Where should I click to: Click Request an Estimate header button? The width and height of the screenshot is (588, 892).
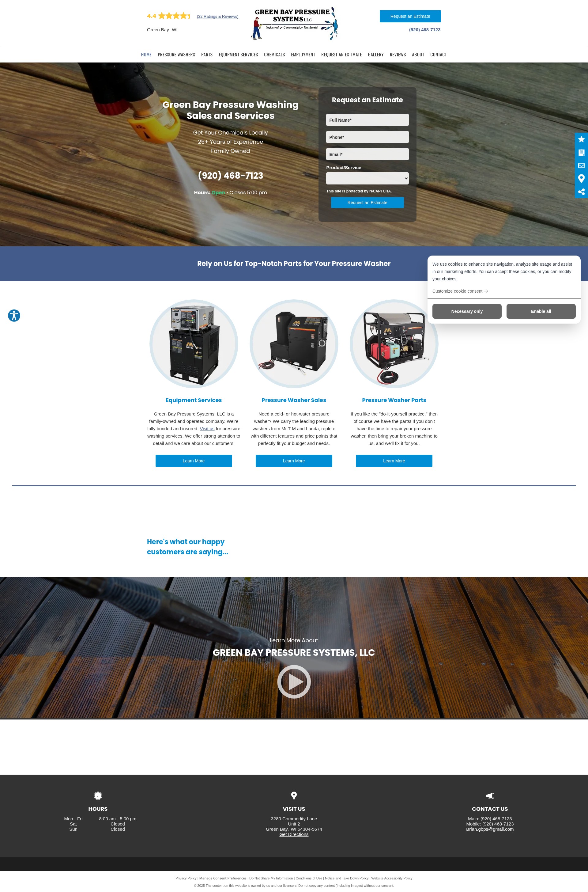pyautogui.click(x=410, y=16)
